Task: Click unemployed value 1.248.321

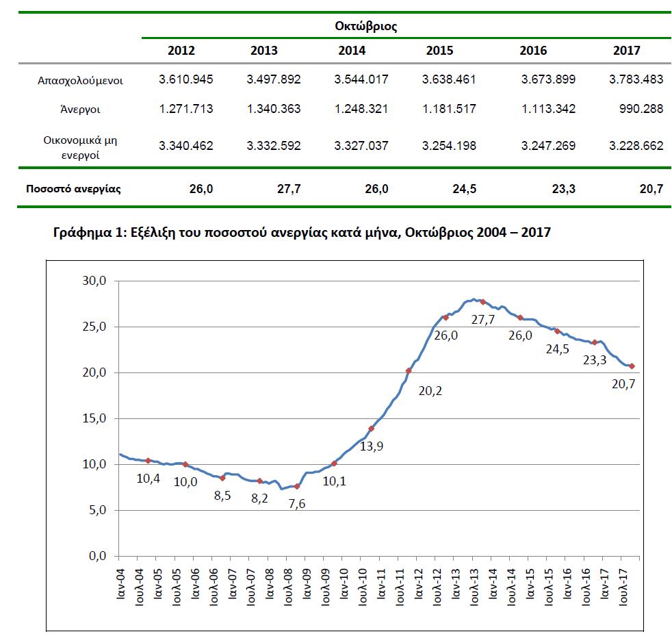Action: [x=361, y=109]
